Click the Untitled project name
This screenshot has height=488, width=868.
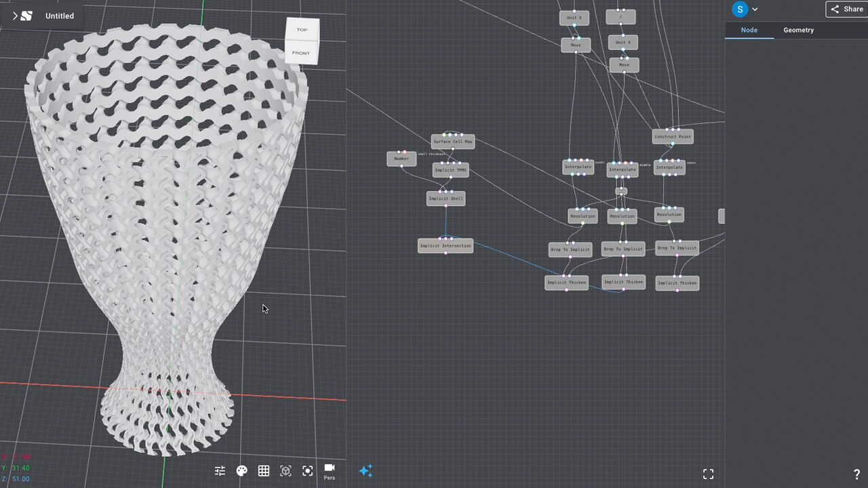point(60,16)
